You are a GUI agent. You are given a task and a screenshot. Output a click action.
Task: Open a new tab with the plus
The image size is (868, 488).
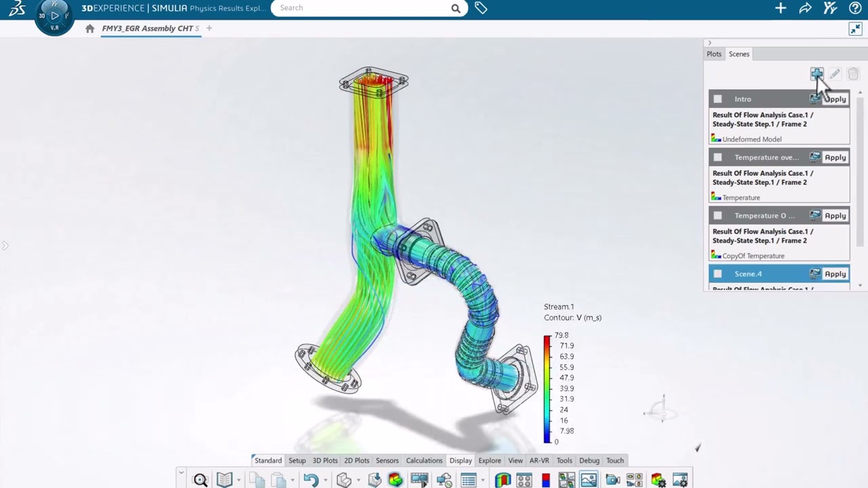[209, 28]
